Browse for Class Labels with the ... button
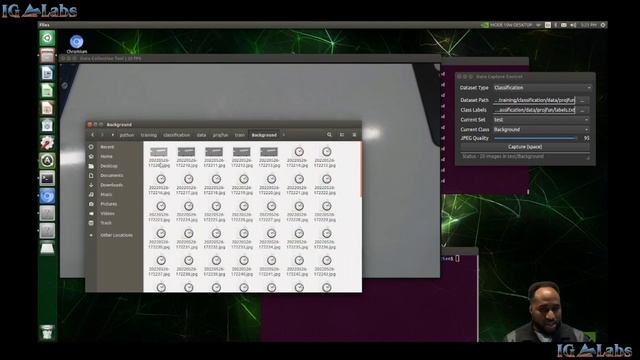Screen dimensions: 640x360 (582, 110)
